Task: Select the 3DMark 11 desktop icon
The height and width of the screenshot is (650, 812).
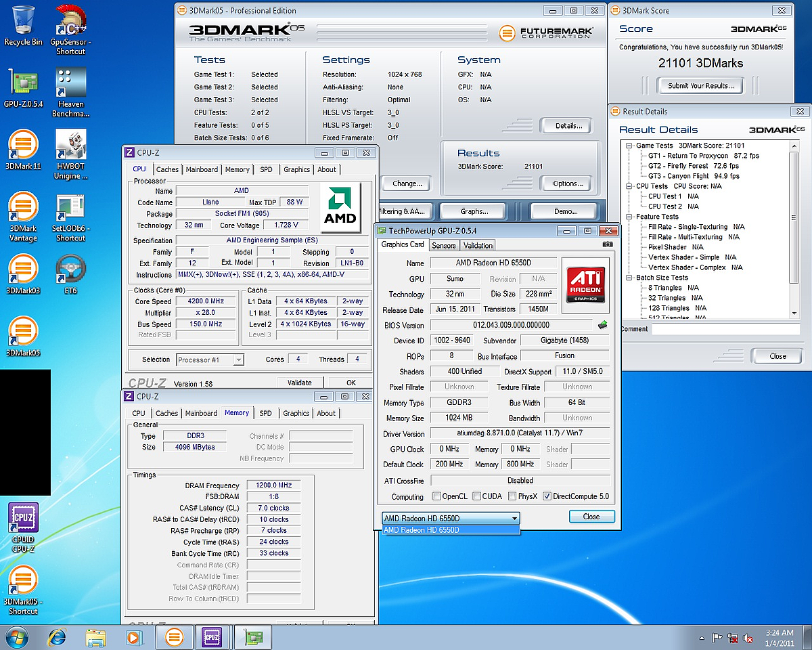Action: [x=23, y=150]
